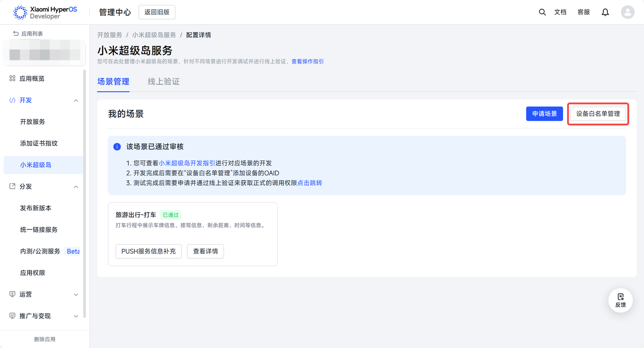Open notifications bell icon

tap(605, 12)
